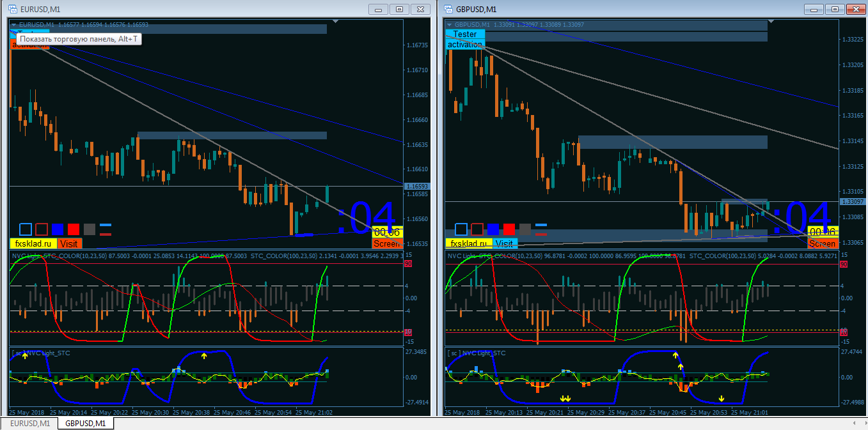Image resolution: width=868 pixels, height=430 pixels.
Task: Click the blue and red lines icon on EURUSD chart
Action: [106, 229]
